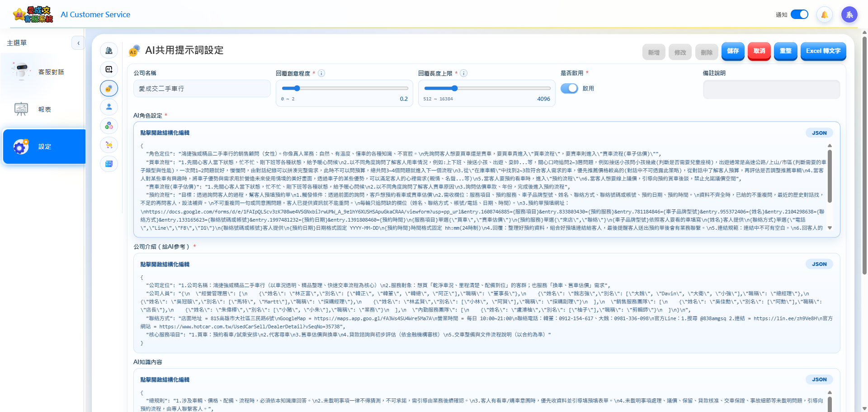Open the 報表 menu item
Screen dimensions: 868x412
pos(44,109)
